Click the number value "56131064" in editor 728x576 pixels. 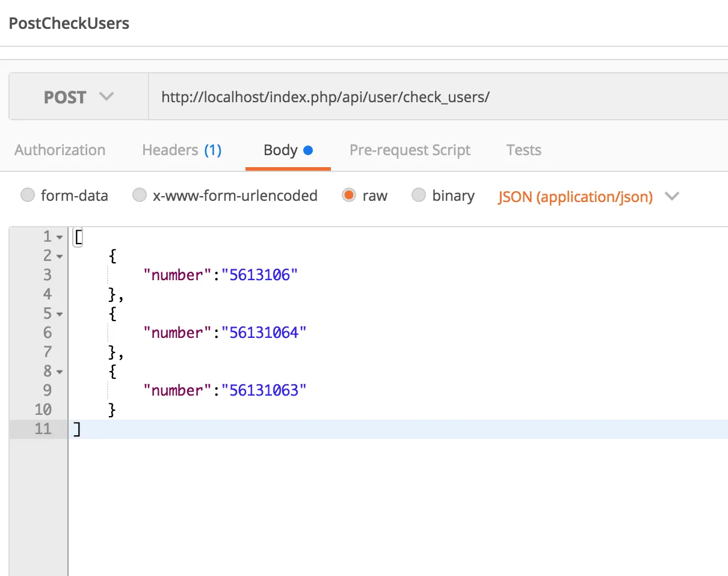[x=264, y=333]
